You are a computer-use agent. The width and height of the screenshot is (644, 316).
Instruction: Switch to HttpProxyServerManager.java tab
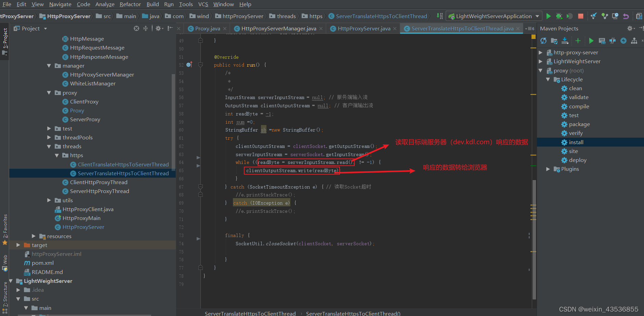(x=279, y=29)
